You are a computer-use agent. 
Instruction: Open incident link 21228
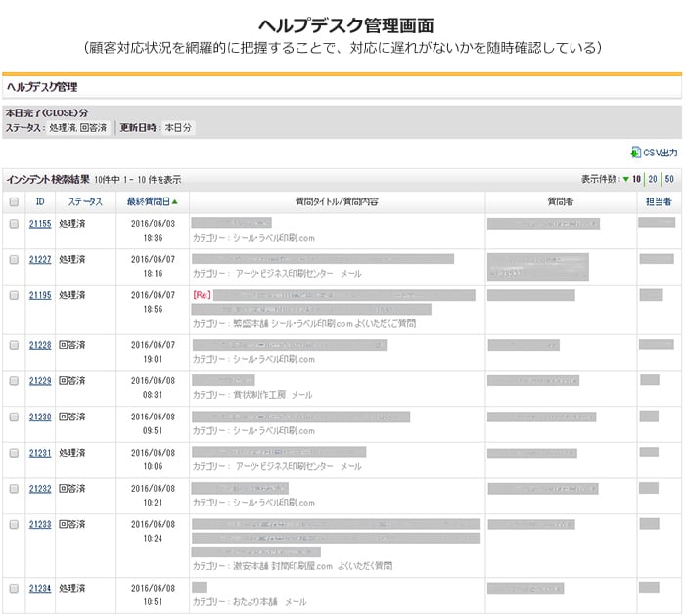(x=40, y=345)
